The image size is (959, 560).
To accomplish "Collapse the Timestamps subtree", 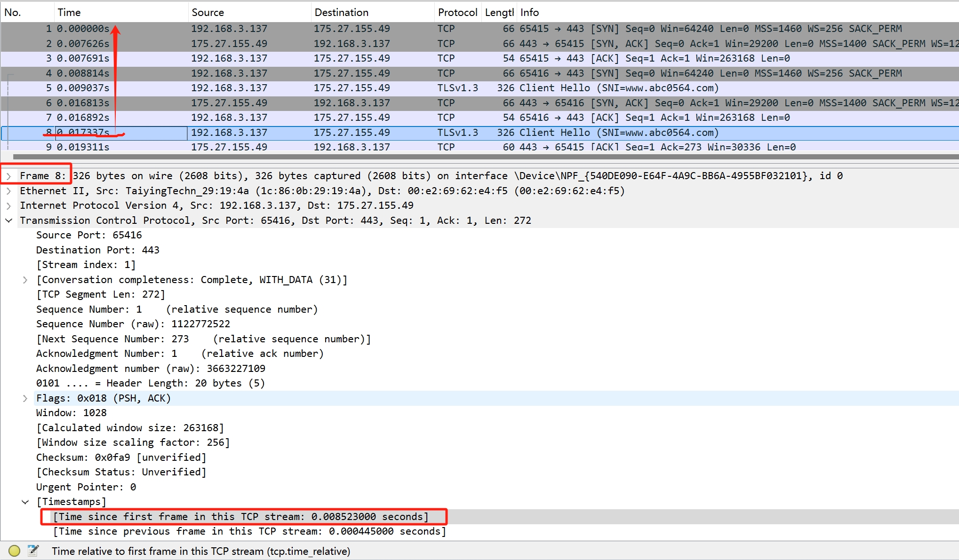I will pyautogui.click(x=25, y=502).
